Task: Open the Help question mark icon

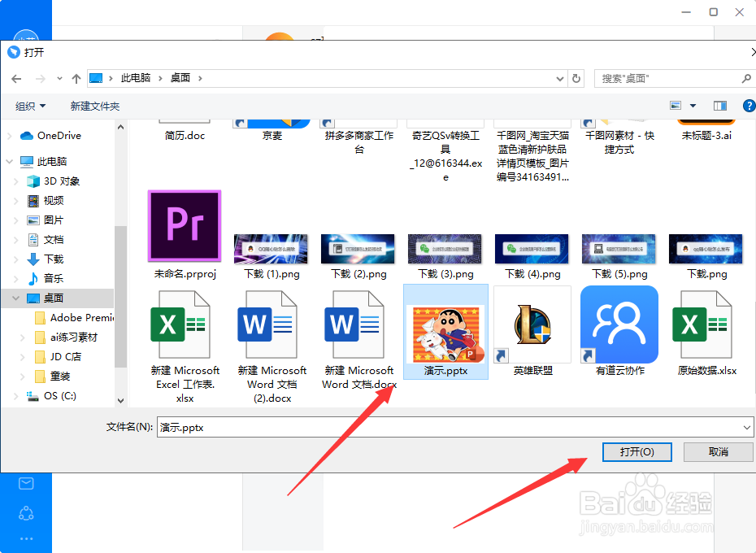Action: [749, 105]
